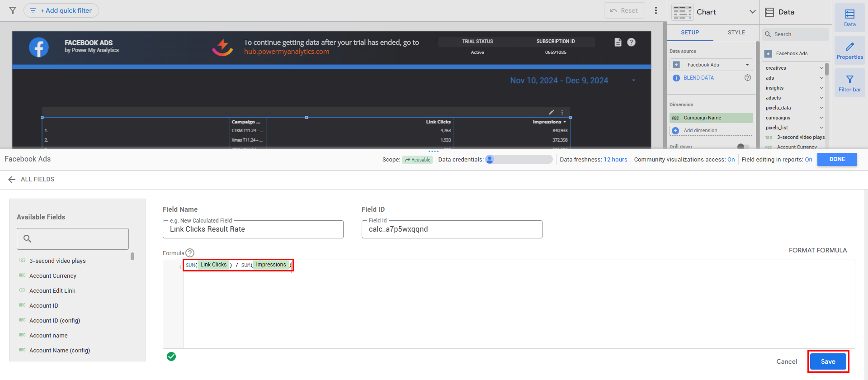Open the date range dropdown
Image resolution: width=868 pixels, height=380 pixels.
pyautogui.click(x=633, y=81)
